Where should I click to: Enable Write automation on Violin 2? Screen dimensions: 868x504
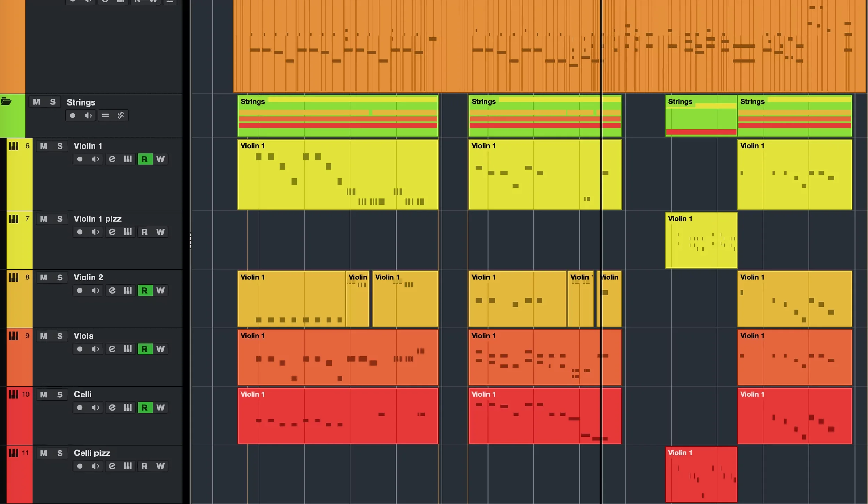pos(160,290)
